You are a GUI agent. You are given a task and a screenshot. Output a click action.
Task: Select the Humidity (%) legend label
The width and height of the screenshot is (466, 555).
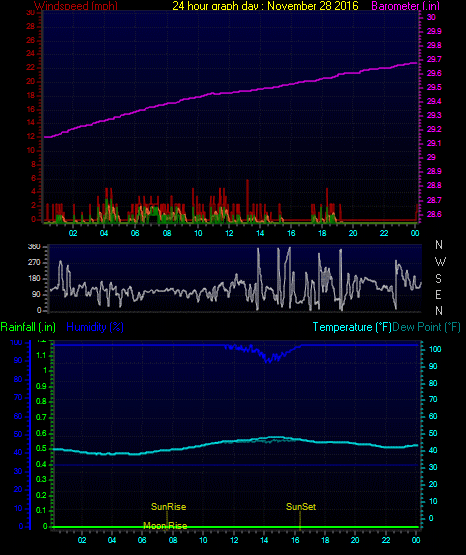coord(95,327)
